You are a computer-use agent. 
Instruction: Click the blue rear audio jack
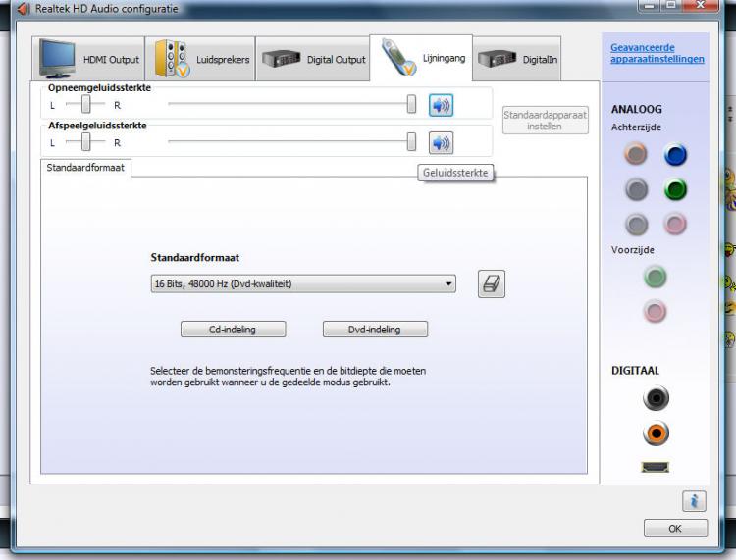[674, 154]
